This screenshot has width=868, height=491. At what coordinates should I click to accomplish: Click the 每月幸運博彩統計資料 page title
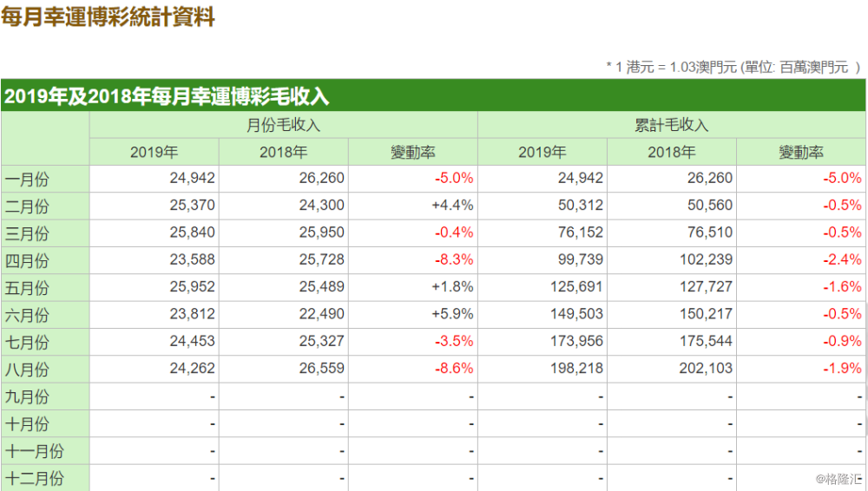click(x=108, y=17)
